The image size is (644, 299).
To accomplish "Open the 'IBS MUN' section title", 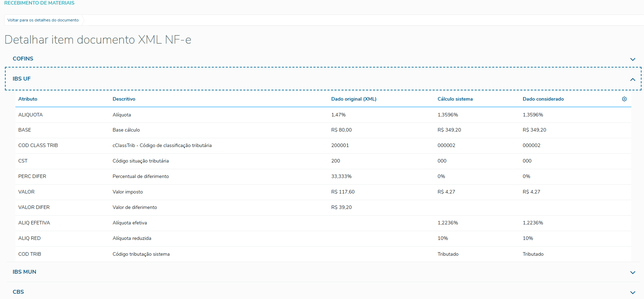I will (x=25, y=272).
